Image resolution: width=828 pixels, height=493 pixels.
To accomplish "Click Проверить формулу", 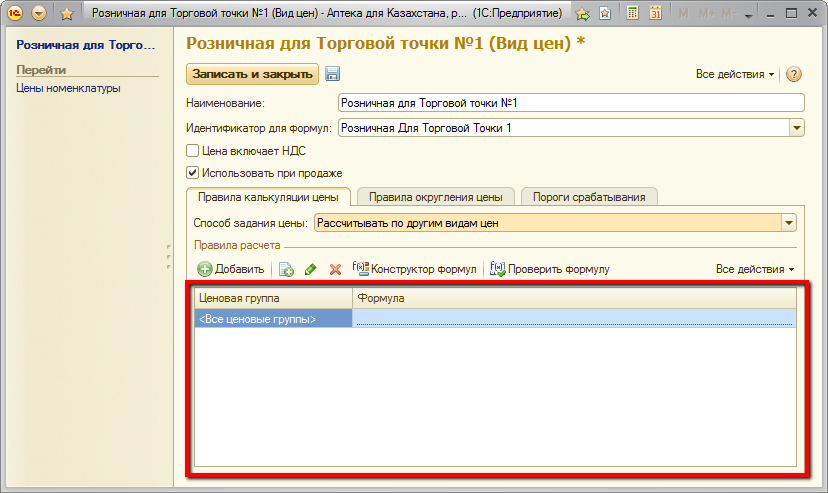I will coord(550,269).
